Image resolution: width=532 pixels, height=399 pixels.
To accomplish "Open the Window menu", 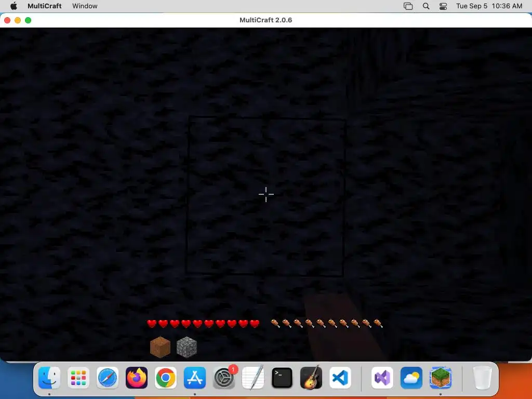I will [85, 6].
